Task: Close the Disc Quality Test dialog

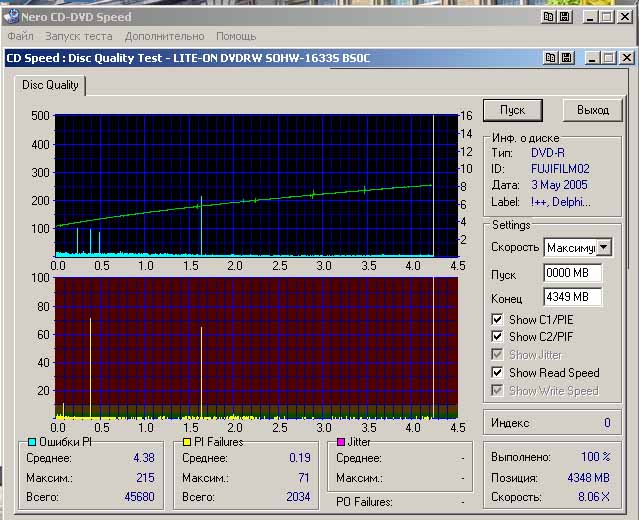Action: pos(626,58)
